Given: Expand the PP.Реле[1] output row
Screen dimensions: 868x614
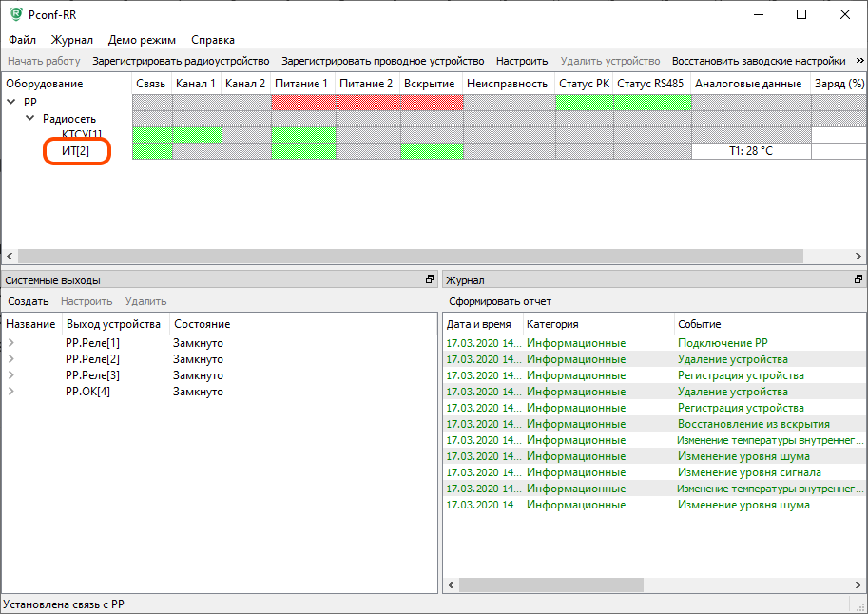Looking at the screenshot, I should click(11, 343).
